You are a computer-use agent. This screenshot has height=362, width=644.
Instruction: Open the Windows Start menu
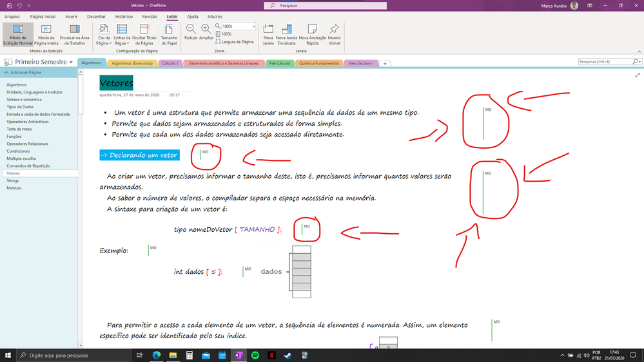point(8,356)
